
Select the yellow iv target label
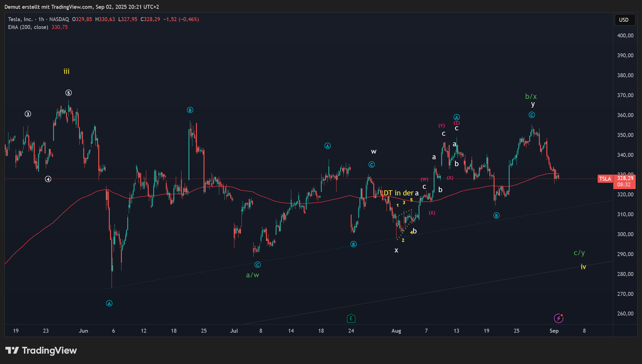(x=583, y=267)
